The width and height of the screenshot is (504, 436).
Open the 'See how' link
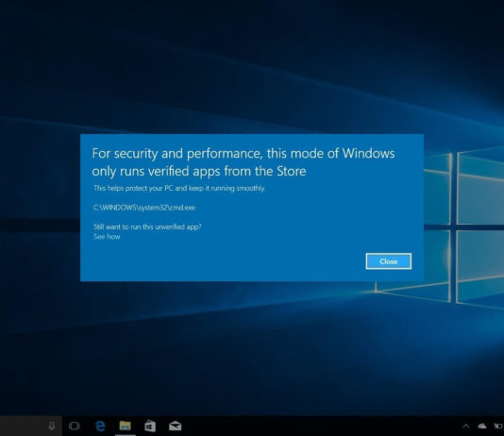click(107, 237)
